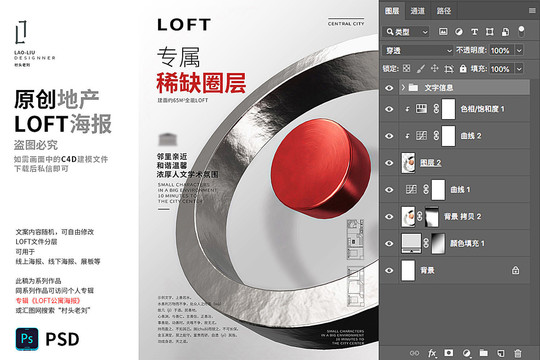Filter layers by pixel image type

[443, 32]
